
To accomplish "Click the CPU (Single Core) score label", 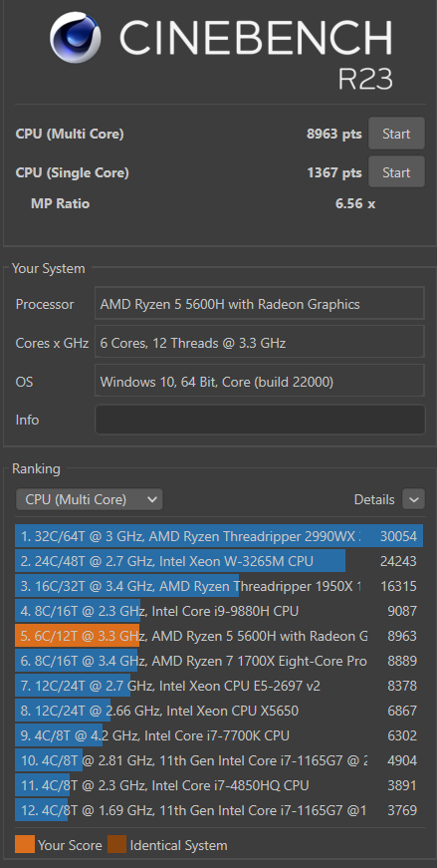I will 72,172.
